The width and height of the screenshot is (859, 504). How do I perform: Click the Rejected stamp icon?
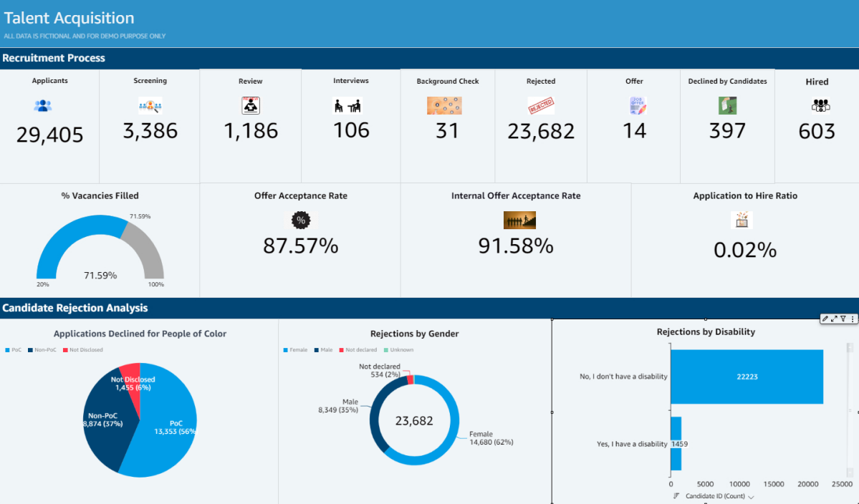[541, 105]
